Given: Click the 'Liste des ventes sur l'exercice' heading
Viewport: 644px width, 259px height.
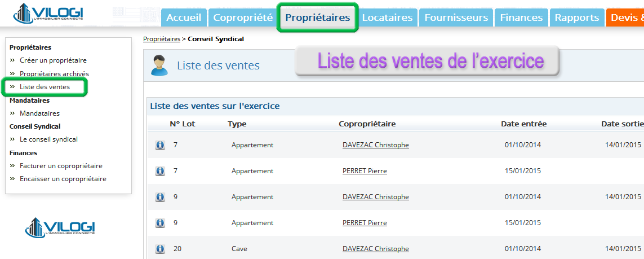Looking at the screenshot, I should [215, 107].
